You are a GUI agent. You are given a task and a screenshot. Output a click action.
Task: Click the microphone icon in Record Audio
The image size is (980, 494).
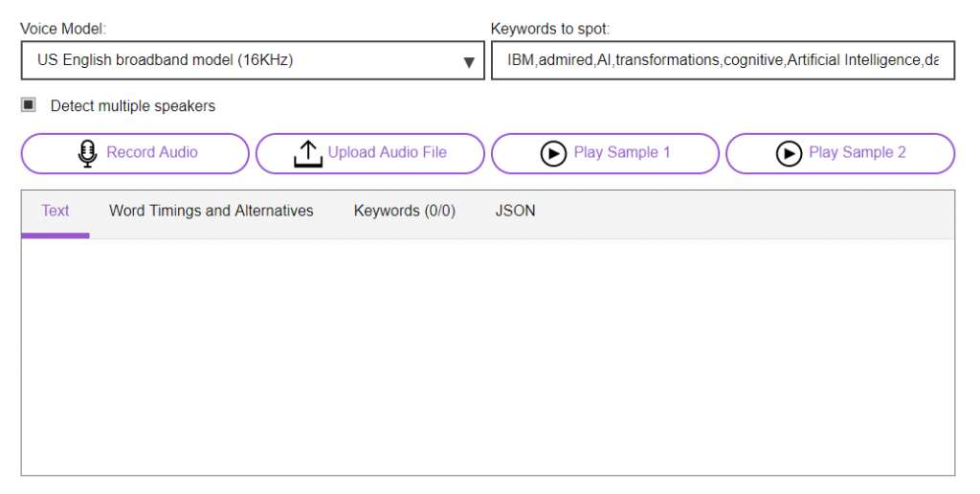[87, 153]
